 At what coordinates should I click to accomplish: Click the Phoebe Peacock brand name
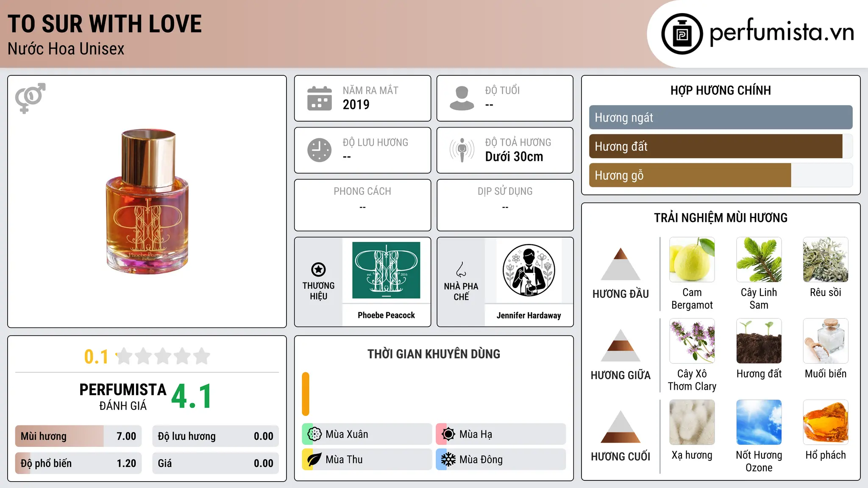coord(386,315)
